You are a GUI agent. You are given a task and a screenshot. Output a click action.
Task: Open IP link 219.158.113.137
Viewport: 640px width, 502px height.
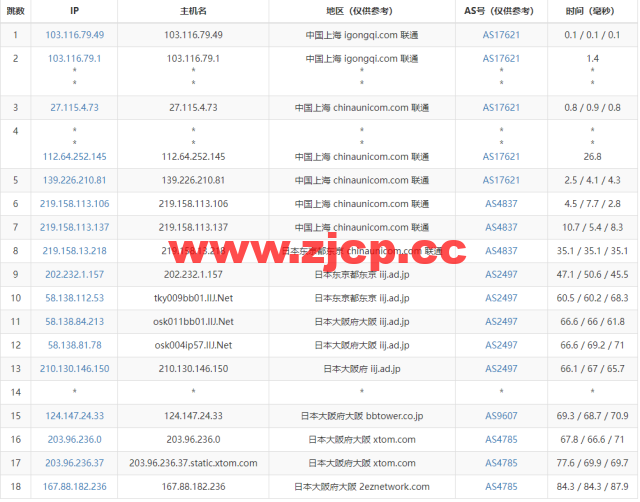pos(75,227)
